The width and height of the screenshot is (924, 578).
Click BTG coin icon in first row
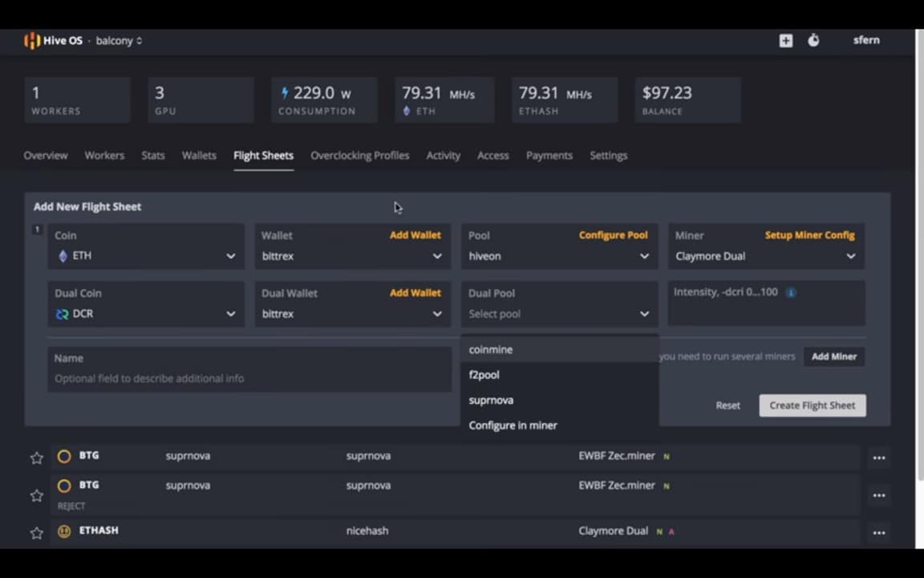click(64, 456)
